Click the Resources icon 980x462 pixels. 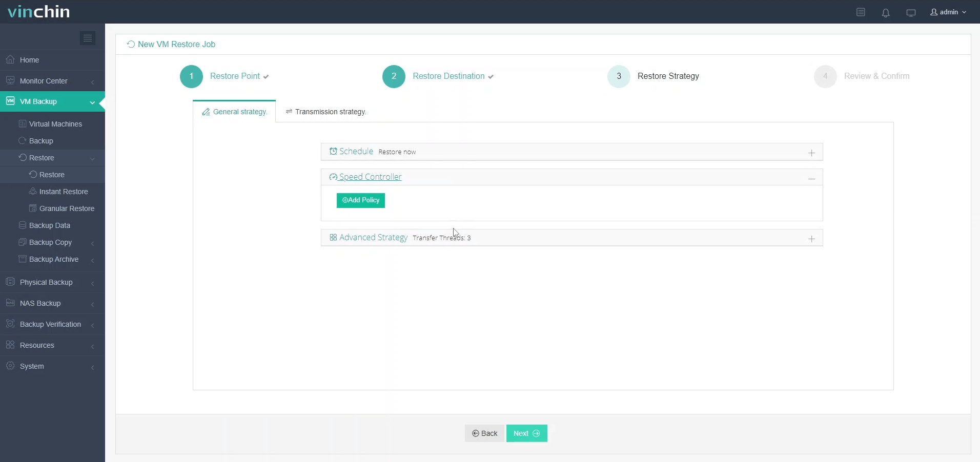(x=10, y=345)
